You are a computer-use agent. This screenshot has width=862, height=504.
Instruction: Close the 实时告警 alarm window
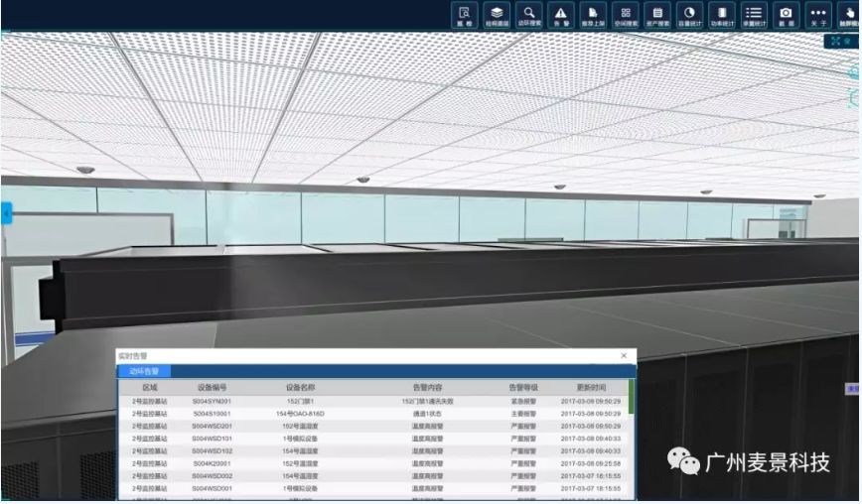click(624, 355)
